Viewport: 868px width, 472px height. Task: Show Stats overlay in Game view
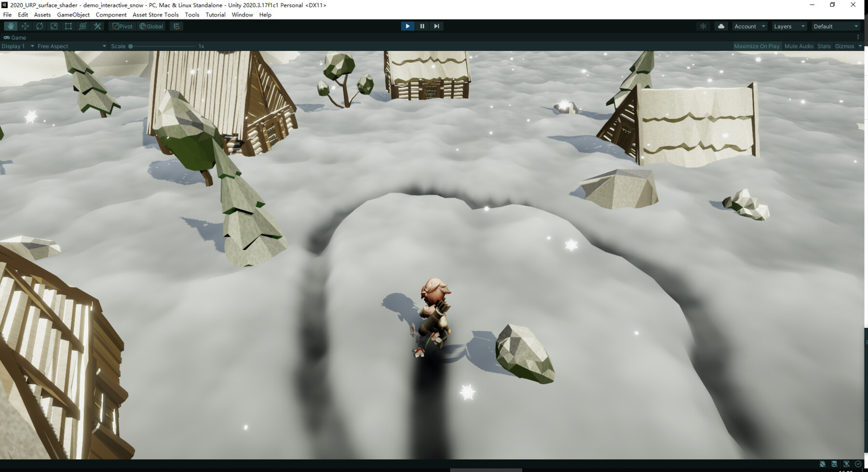click(824, 46)
